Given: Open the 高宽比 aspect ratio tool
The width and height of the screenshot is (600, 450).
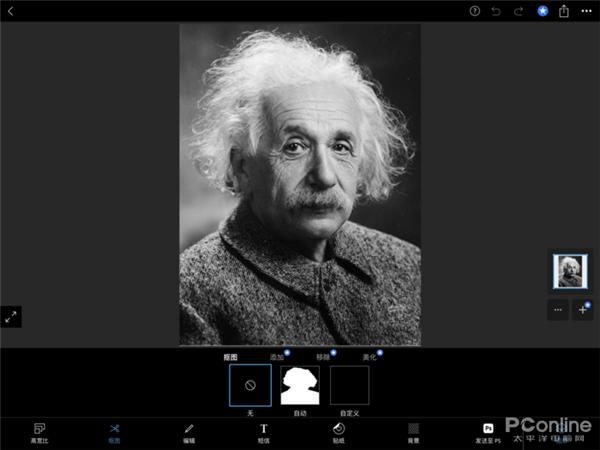Looking at the screenshot, I should click(x=39, y=433).
